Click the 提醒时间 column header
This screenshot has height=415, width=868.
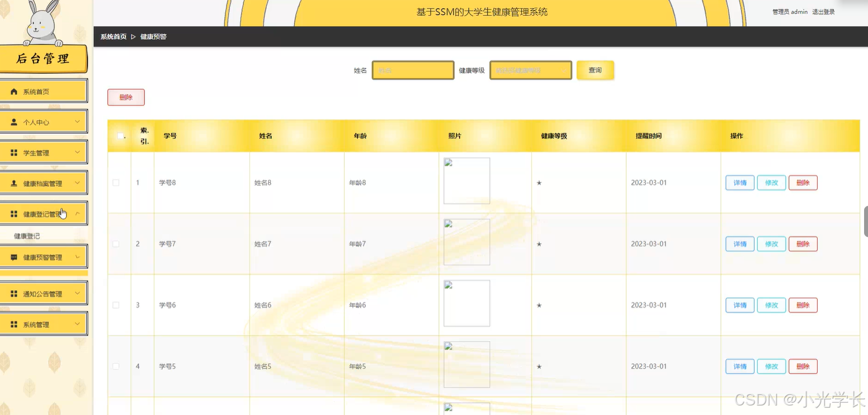pyautogui.click(x=649, y=136)
